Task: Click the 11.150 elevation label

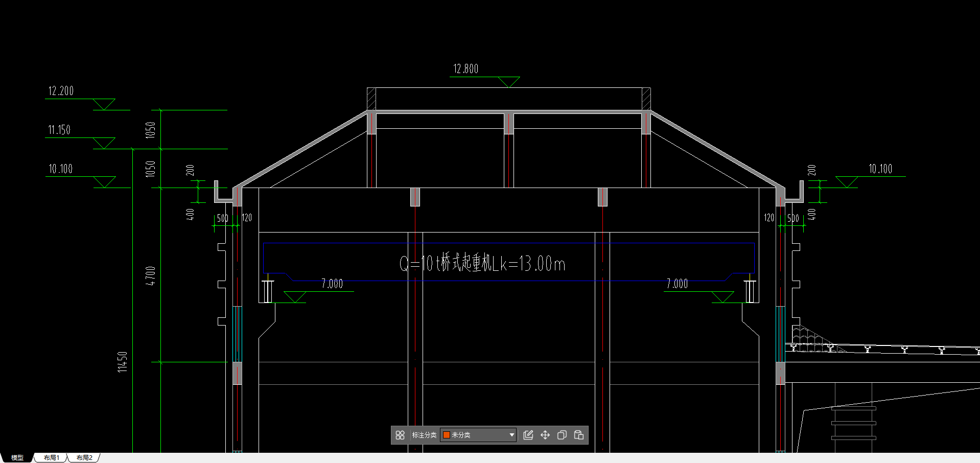Action: [59, 130]
